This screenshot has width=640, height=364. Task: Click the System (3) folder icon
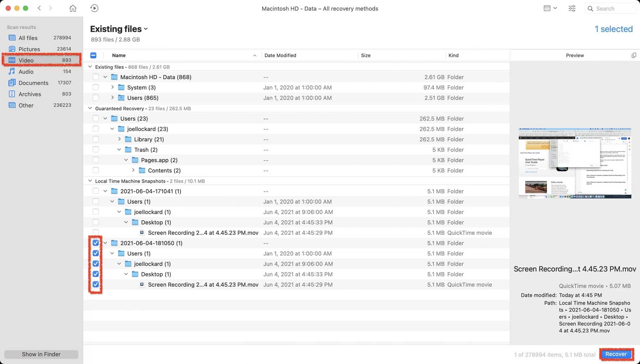(x=121, y=87)
